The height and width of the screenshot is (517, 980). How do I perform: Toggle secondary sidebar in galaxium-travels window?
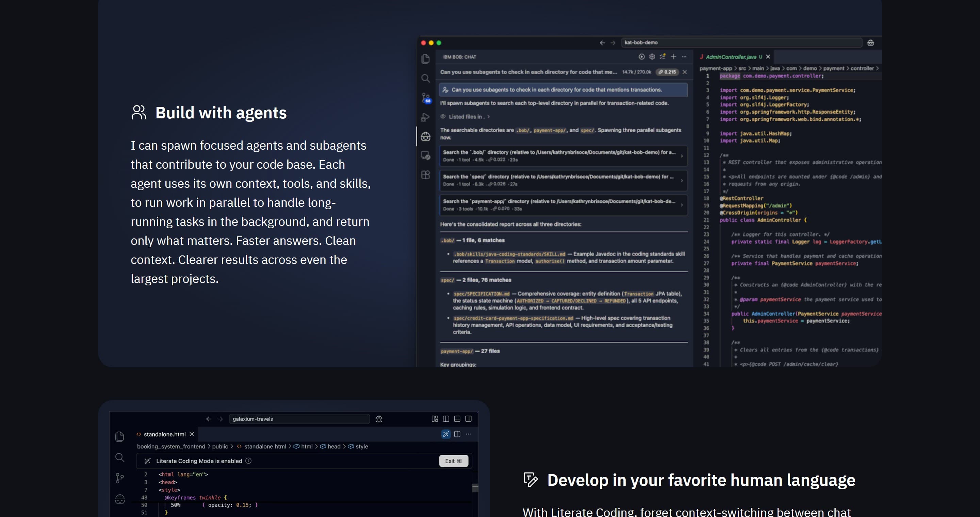[x=468, y=419]
